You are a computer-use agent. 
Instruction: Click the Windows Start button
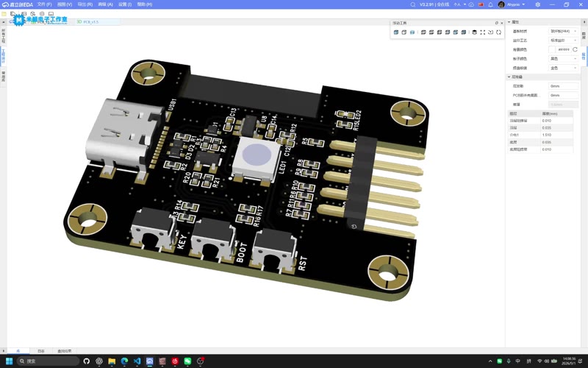[x=9, y=361]
